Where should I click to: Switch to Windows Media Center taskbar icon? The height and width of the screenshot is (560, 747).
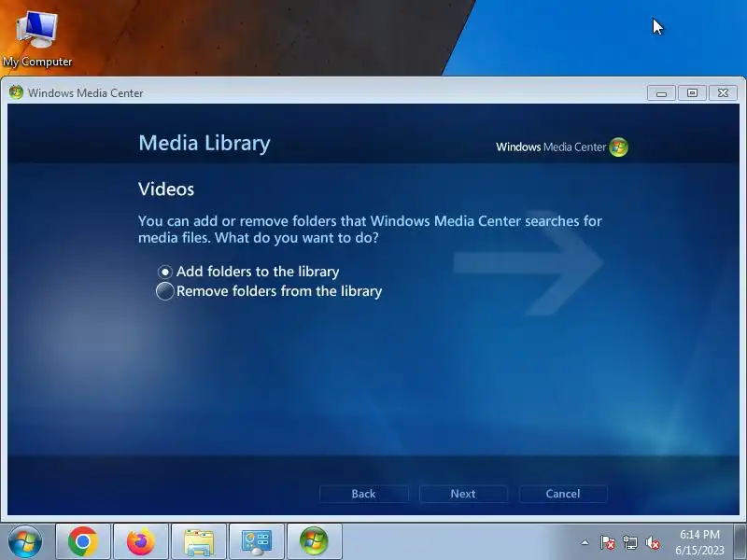point(314,541)
